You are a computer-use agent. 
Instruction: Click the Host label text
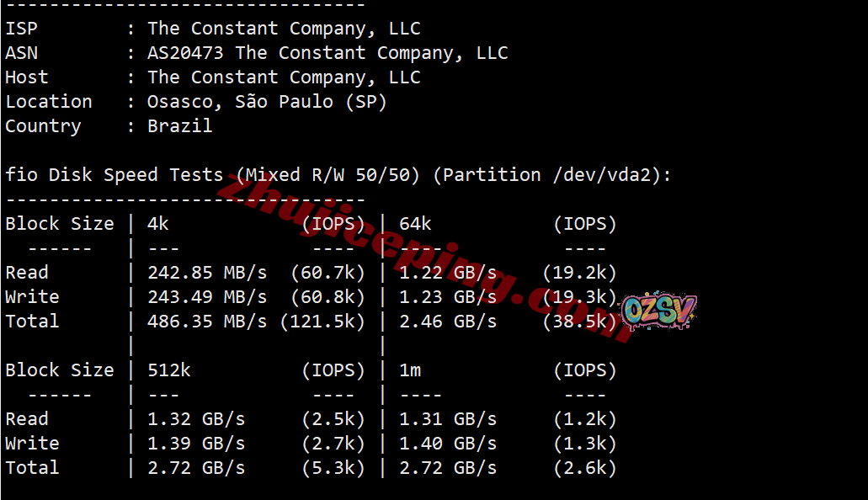(x=27, y=77)
